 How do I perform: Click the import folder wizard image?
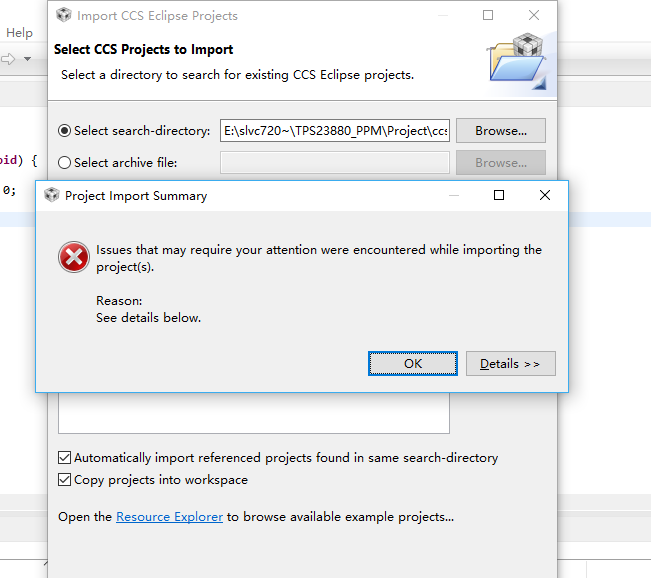[x=518, y=61]
